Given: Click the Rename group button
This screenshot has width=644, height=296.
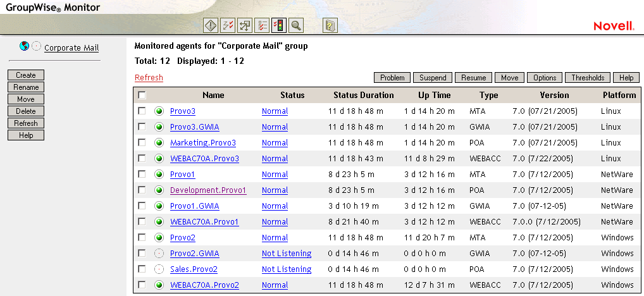Looking at the screenshot, I should pos(26,87).
